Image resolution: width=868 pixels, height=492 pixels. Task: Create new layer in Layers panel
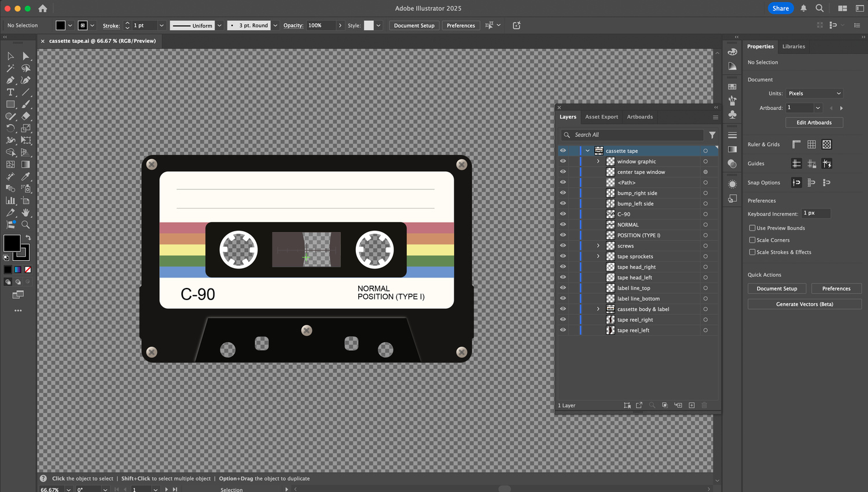tap(692, 405)
